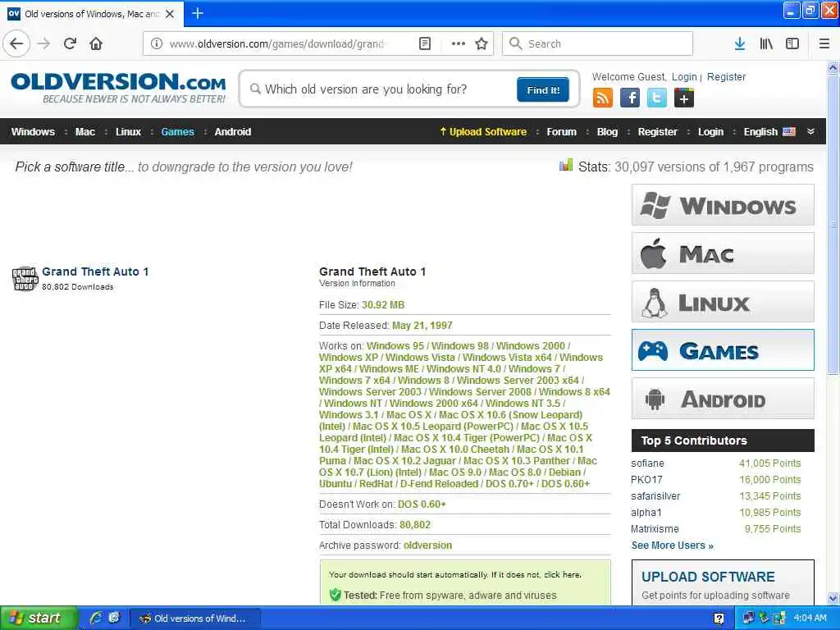
Task: Open Forum in the navigation bar
Action: (x=561, y=132)
